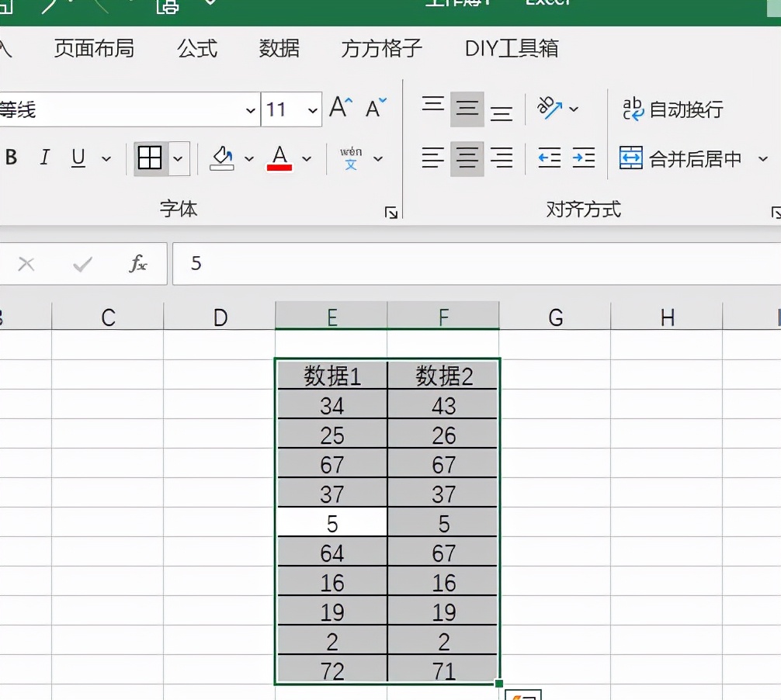Image resolution: width=781 pixels, height=700 pixels.
Task: Click 自动换行 wrap text button
Action: (673, 109)
